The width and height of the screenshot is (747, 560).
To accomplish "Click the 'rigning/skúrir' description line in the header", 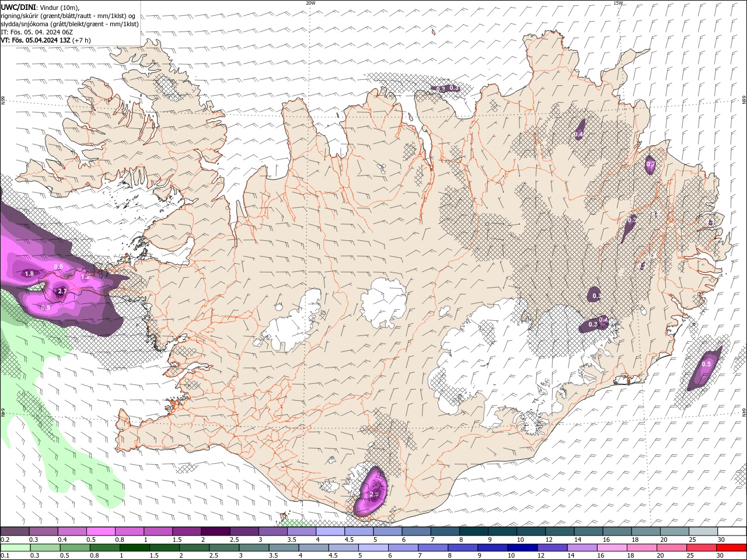I will [68, 16].
